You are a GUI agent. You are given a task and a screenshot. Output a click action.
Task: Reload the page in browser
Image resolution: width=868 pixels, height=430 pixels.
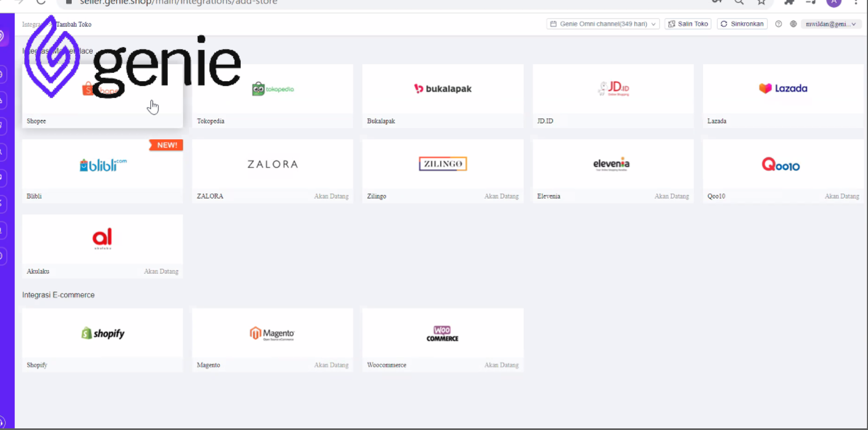pyautogui.click(x=41, y=2)
